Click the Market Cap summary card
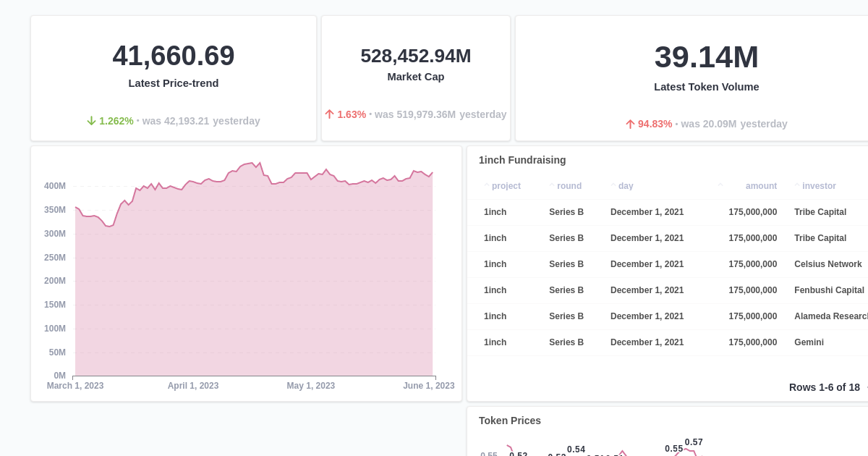 click(416, 77)
